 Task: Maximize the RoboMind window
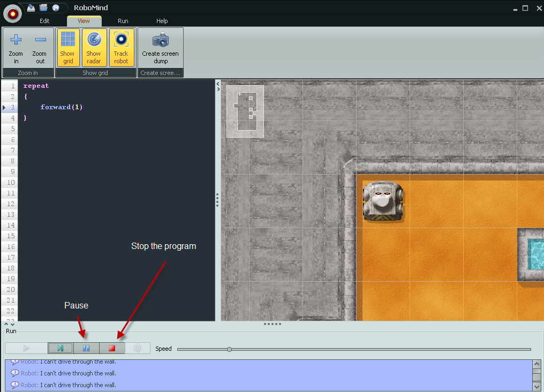pyautogui.click(x=525, y=8)
